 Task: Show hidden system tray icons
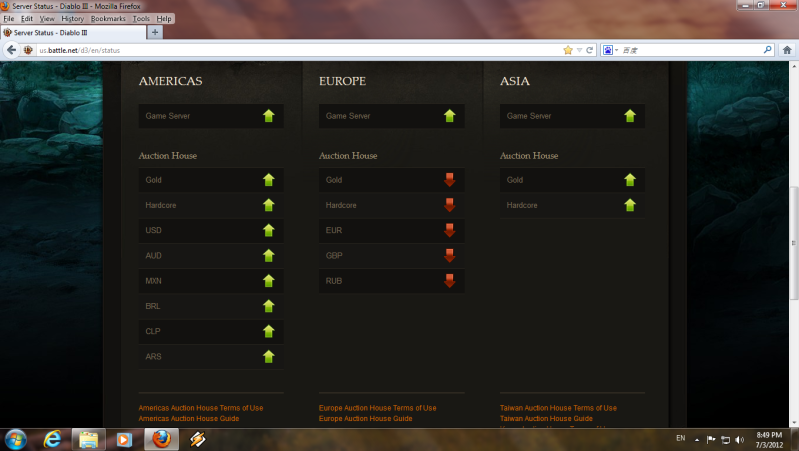[x=698, y=439]
